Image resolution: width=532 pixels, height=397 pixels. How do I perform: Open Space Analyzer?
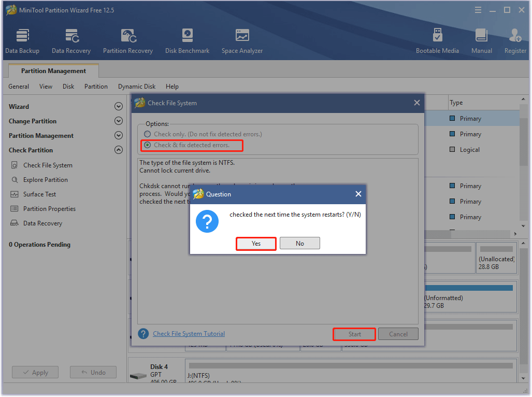pyautogui.click(x=242, y=41)
